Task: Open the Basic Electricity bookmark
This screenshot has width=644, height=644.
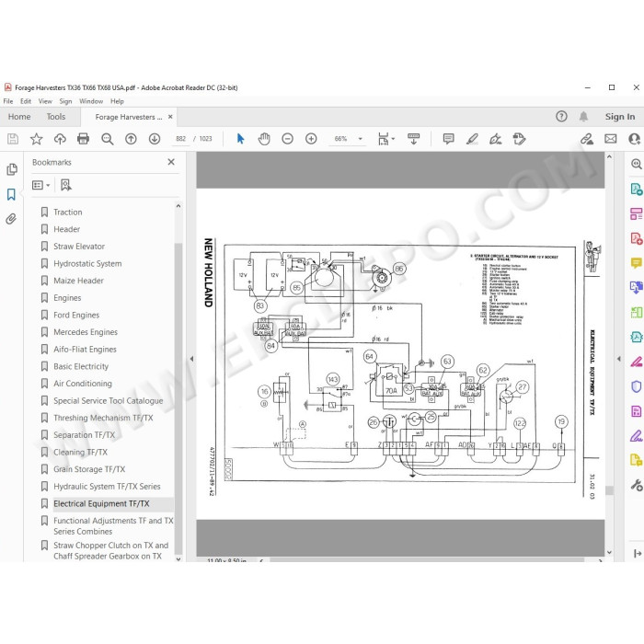Action: coord(81,366)
